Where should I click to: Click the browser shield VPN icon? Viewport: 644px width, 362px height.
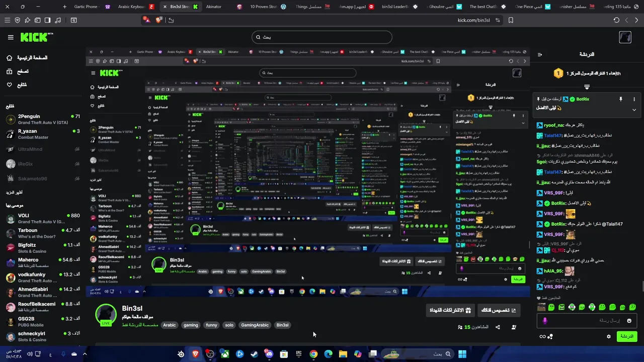[x=18, y=20]
